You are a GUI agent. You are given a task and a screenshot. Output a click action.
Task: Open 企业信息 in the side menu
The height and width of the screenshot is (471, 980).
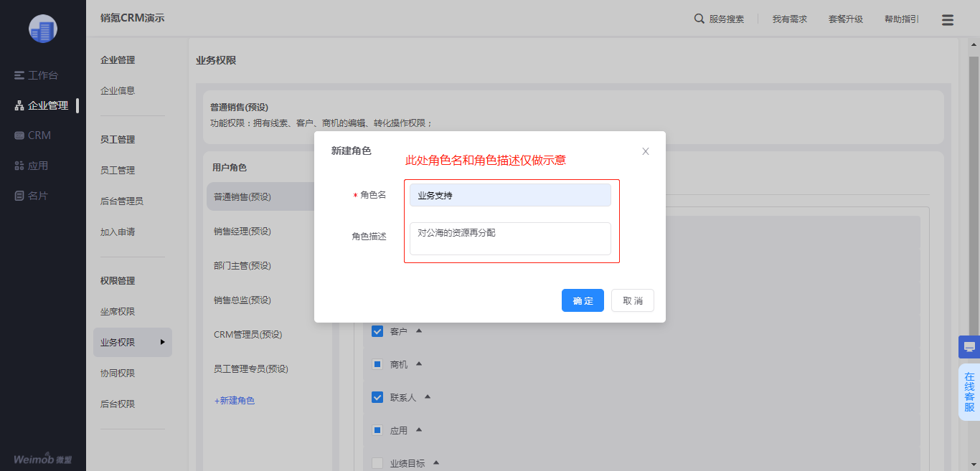pyautogui.click(x=118, y=91)
